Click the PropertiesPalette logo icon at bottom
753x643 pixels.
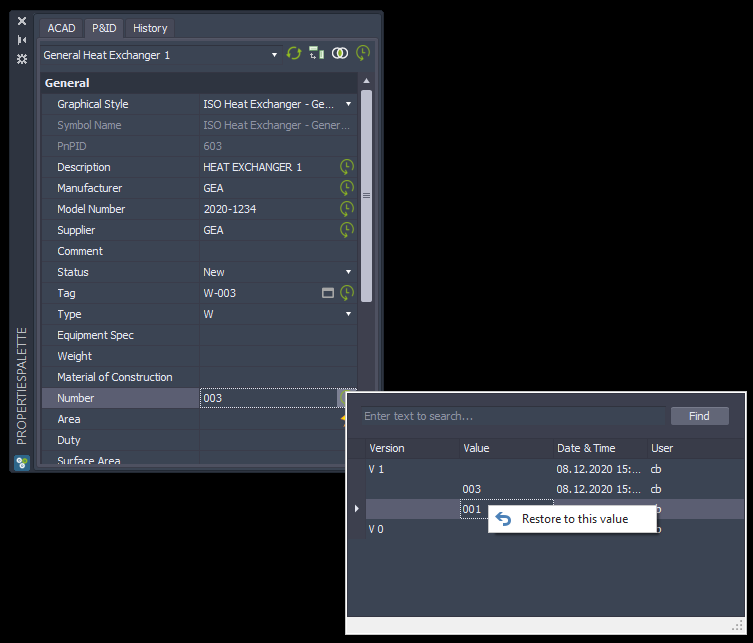(x=22, y=462)
